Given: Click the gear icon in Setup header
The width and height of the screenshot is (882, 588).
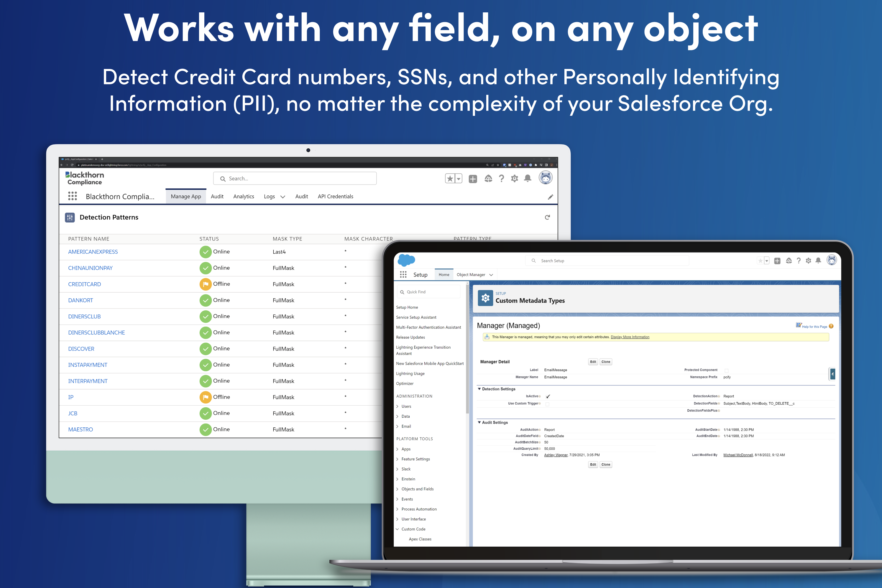Looking at the screenshot, I should click(x=809, y=261).
